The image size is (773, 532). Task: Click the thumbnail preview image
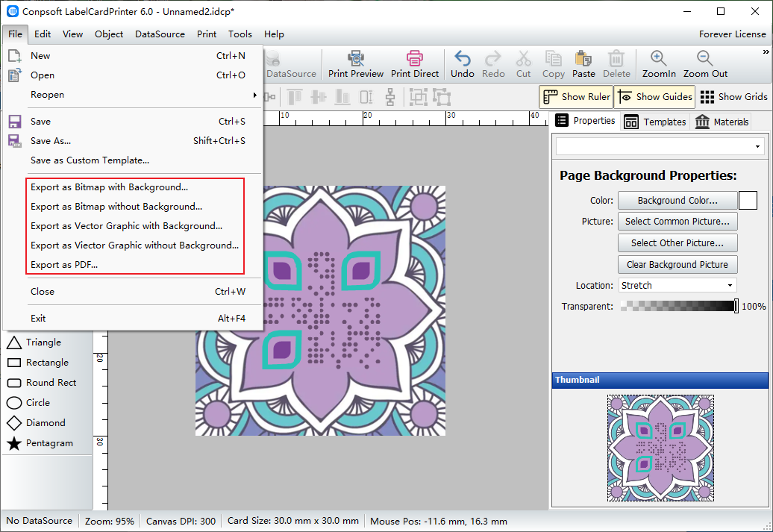pos(660,448)
